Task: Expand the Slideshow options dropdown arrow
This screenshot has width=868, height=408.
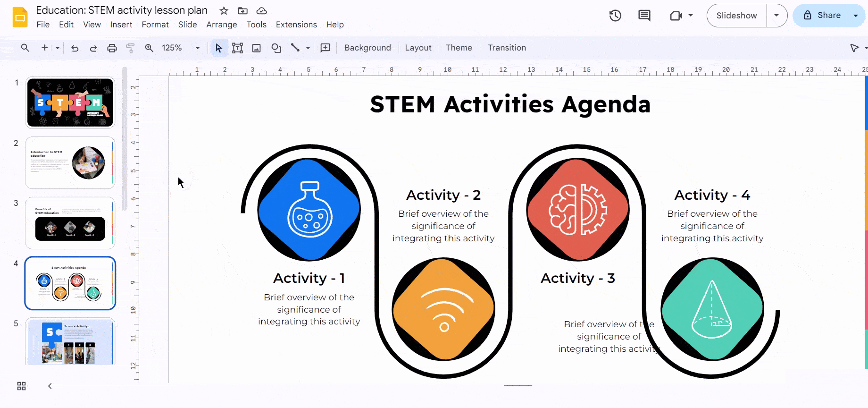Action: pyautogui.click(x=776, y=16)
